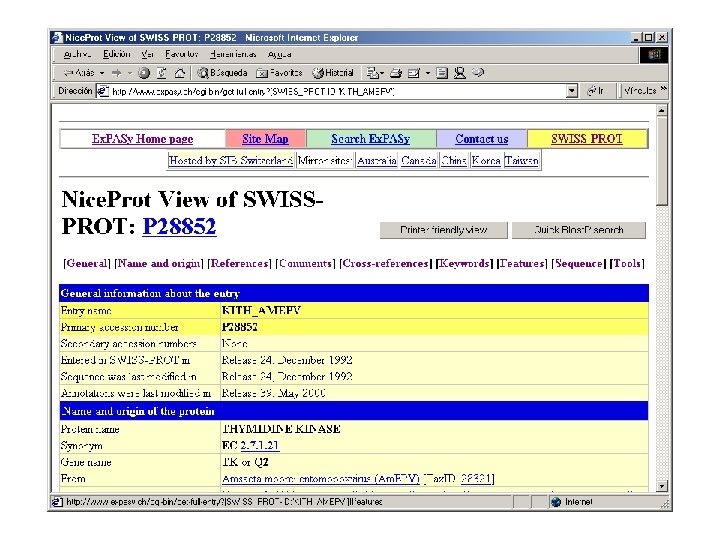Jump to the Keywords section link
Image resolution: width=720 pixels, height=540 pixels.
[464, 264]
